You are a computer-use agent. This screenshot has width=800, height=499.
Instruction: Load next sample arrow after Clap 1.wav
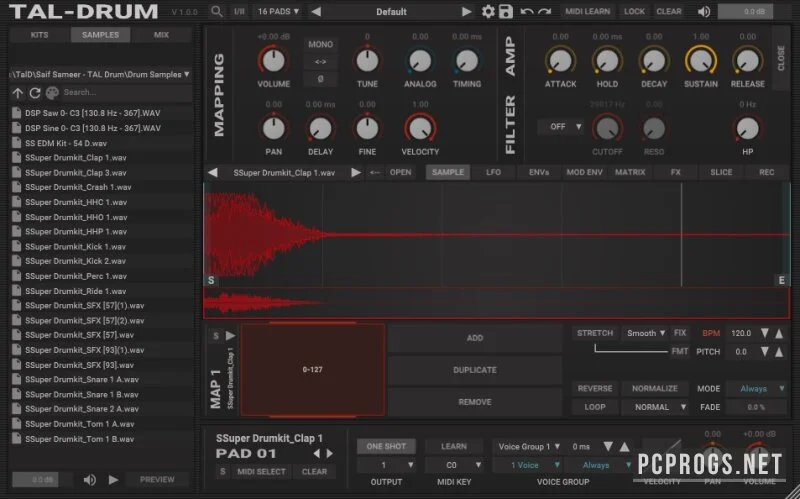click(356, 172)
